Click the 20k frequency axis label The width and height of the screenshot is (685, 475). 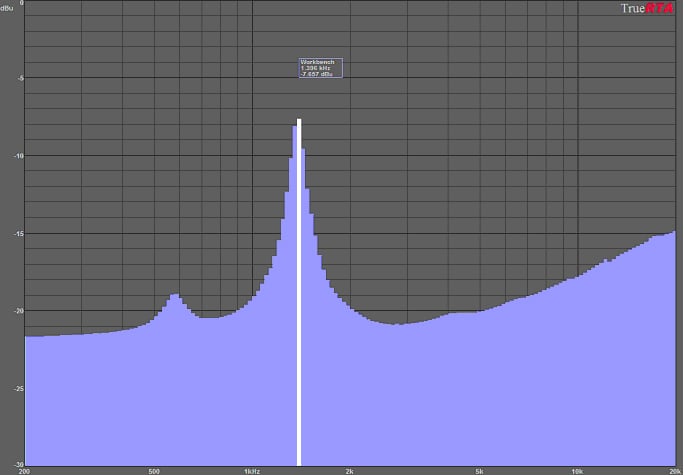673,470
